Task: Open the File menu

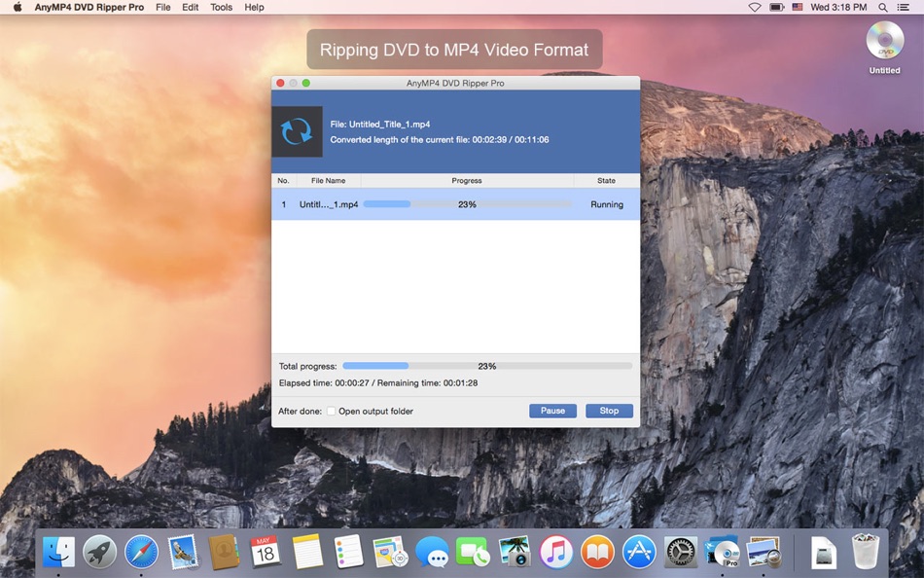Action: coord(162,7)
